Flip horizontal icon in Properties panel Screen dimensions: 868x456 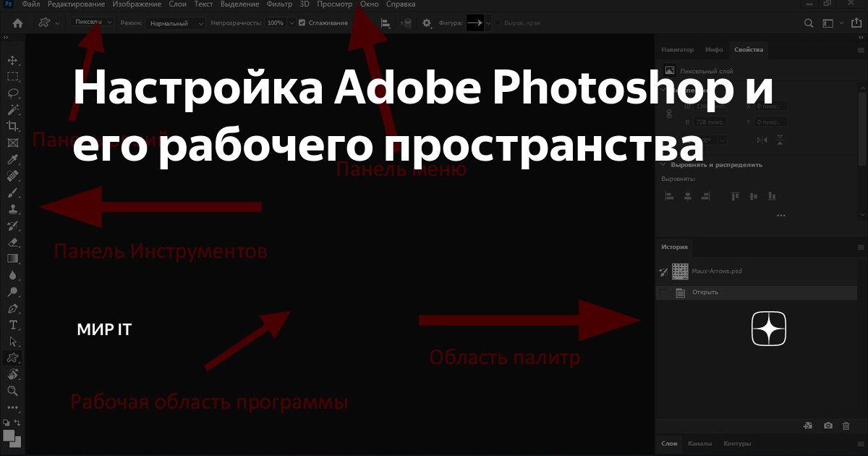coord(761,140)
